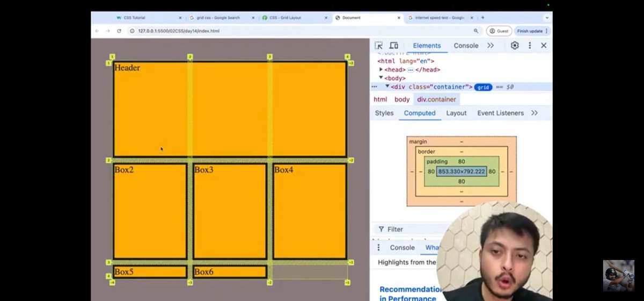Viewport: 644px width, 301px height.
Task: Click the Box2 grid item
Action: point(150,211)
